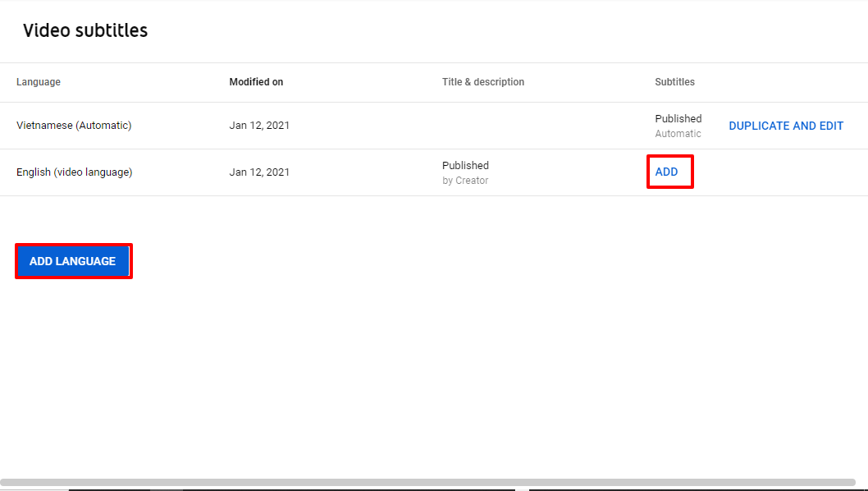This screenshot has height=491, width=868.
Task: Click Published Automatic subtitles status
Action: click(x=678, y=126)
